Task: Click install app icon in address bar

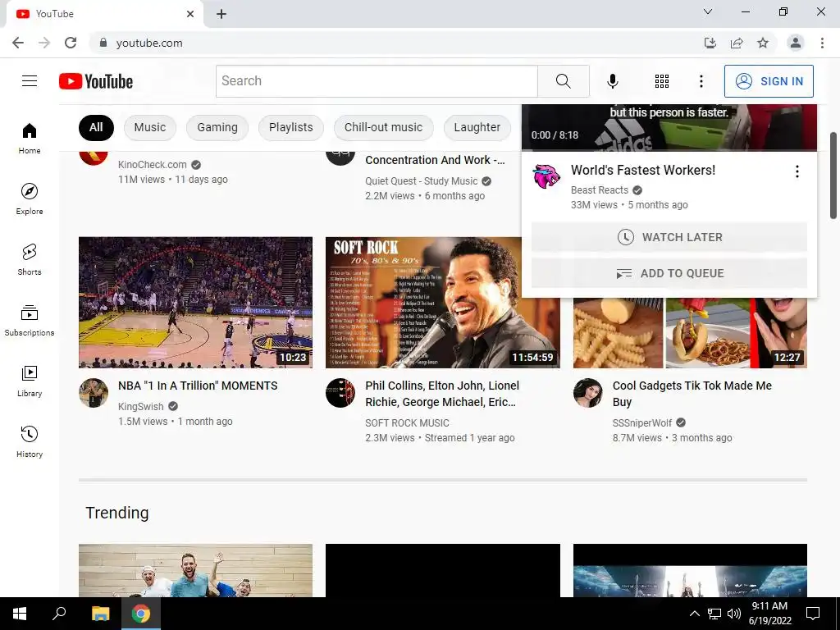Action: [710, 43]
